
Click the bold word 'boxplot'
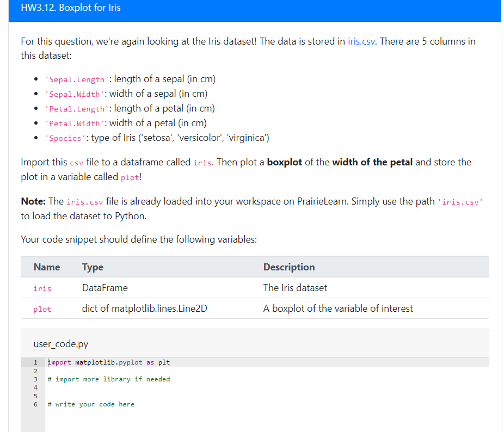pyautogui.click(x=285, y=162)
